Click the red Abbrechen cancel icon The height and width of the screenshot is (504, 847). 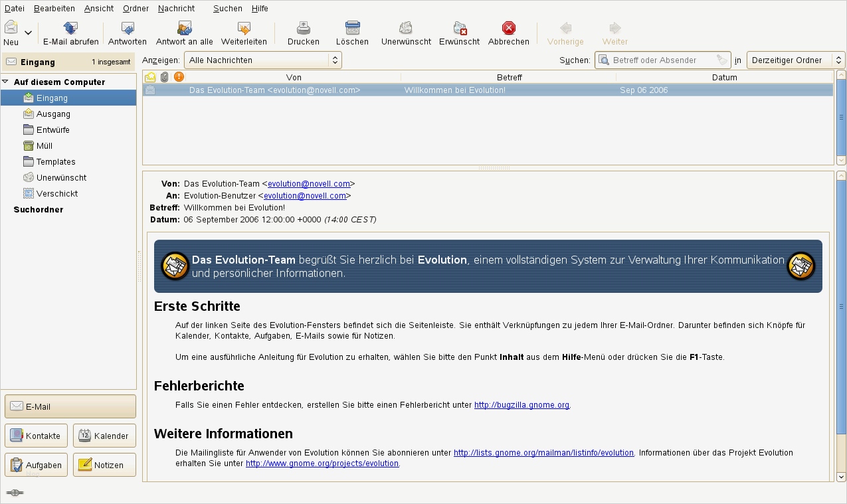[x=509, y=28]
